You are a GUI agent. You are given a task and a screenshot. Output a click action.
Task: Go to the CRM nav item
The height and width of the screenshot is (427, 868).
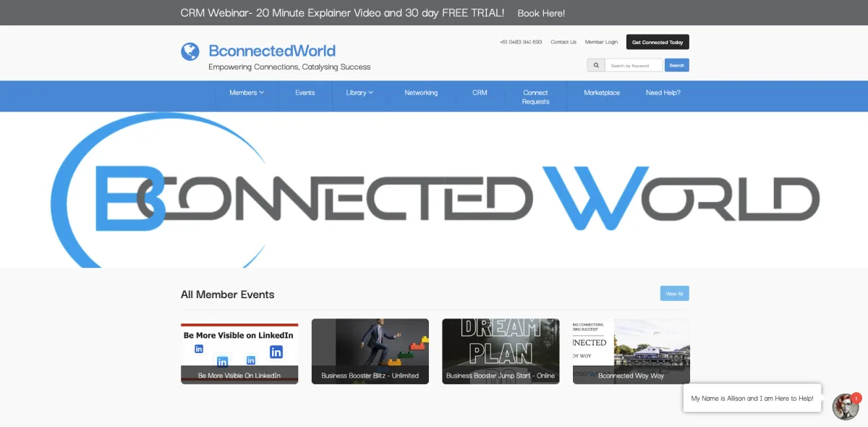pyautogui.click(x=480, y=93)
